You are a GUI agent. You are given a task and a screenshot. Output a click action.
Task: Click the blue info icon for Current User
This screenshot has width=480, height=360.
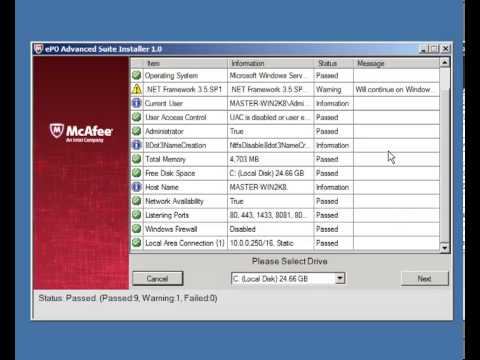coord(136,103)
